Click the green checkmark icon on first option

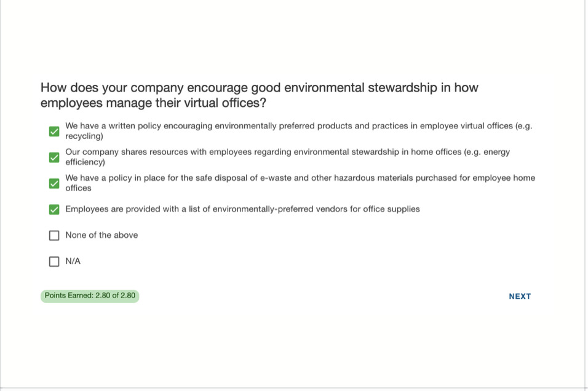(x=54, y=131)
